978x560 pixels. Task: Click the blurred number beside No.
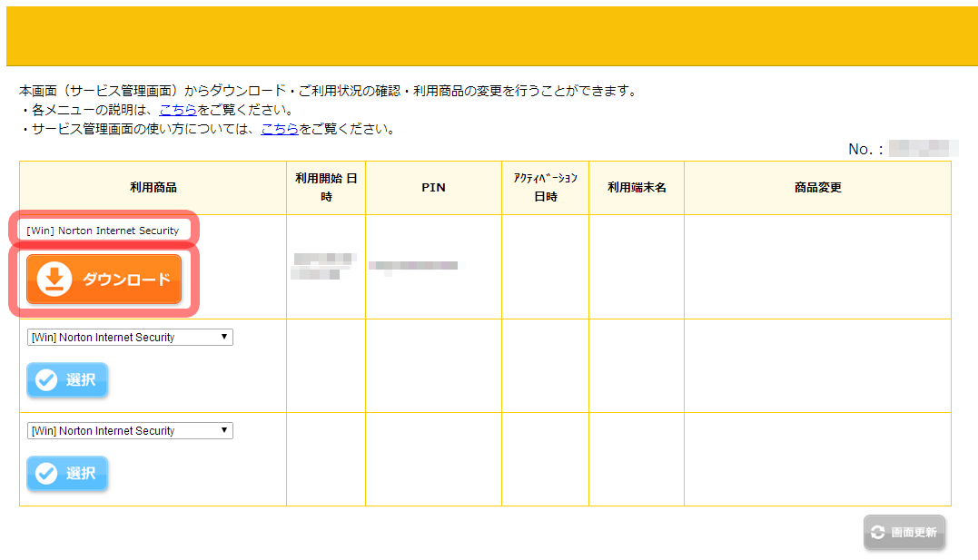[x=922, y=149]
